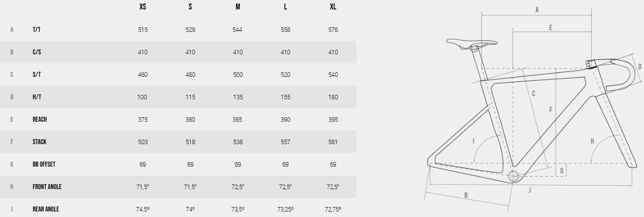Select the FRONT ANGLE row label
The width and height of the screenshot is (644, 217).
tap(47, 187)
